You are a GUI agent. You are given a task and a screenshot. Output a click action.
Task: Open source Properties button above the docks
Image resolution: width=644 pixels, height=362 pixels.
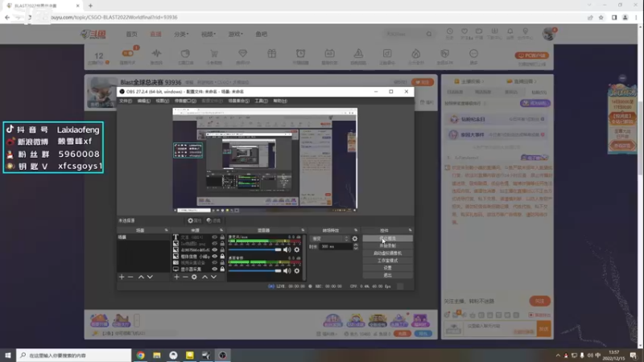[x=195, y=220]
